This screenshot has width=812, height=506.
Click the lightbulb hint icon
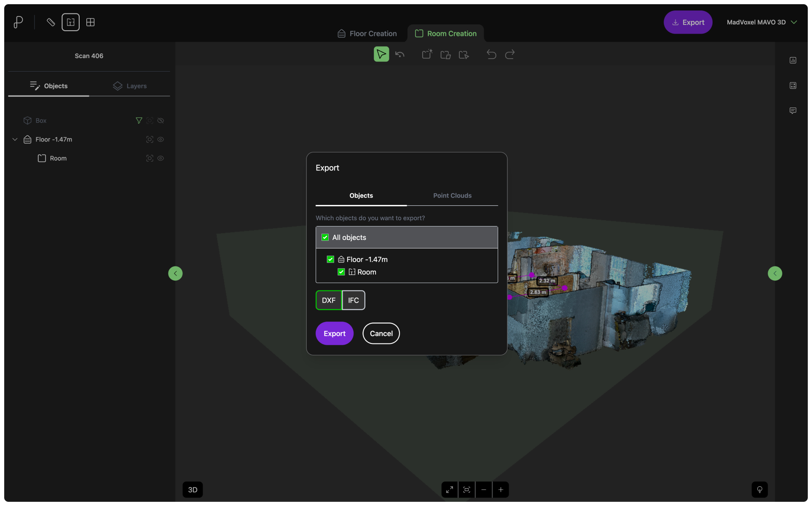coord(759,490)
